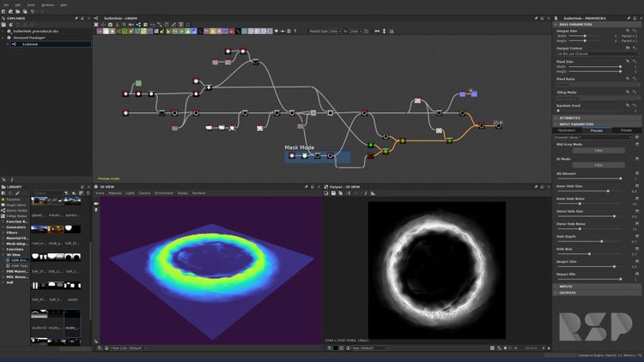Click the Library search field
The image size is (644, 362).
tap(47, 193)
